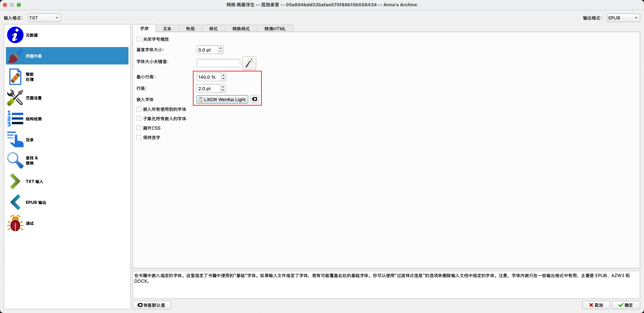Open the 目录 table of contents icon
The height and width of the screenshot is (313, 644).
[15, 140]
